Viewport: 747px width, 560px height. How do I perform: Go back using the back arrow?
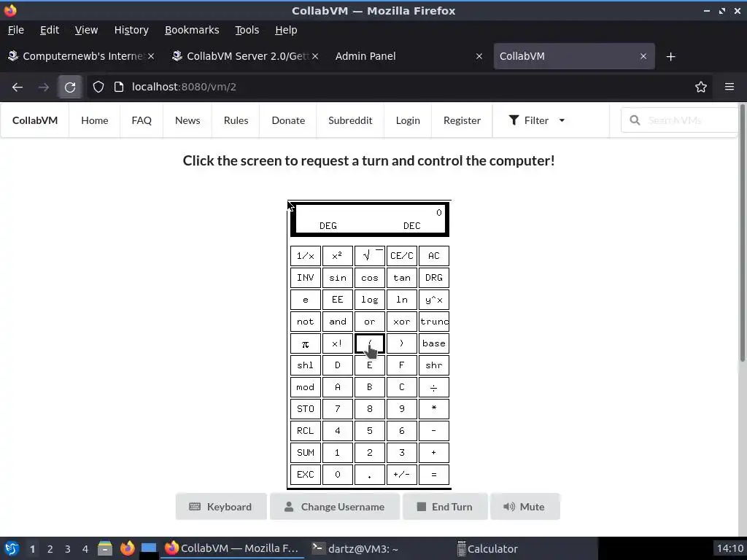[18, 87]
